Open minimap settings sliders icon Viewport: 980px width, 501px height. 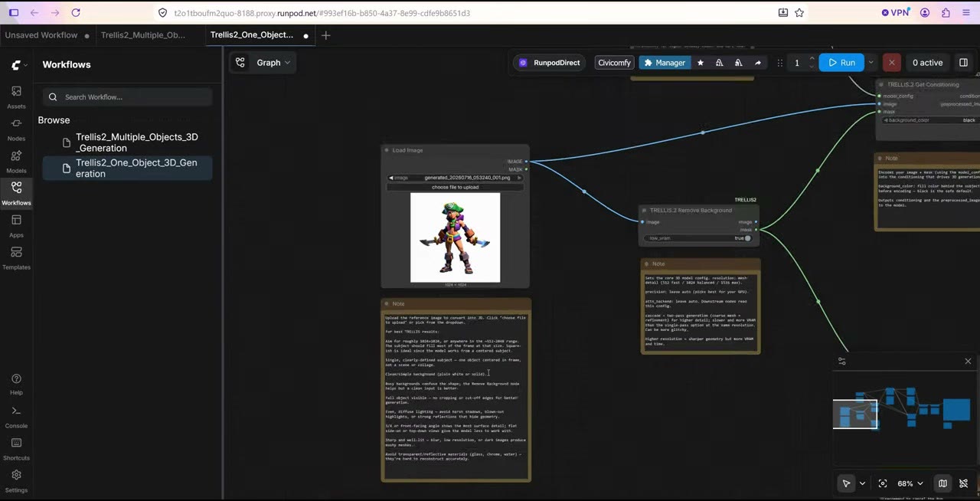pos(842,362)
